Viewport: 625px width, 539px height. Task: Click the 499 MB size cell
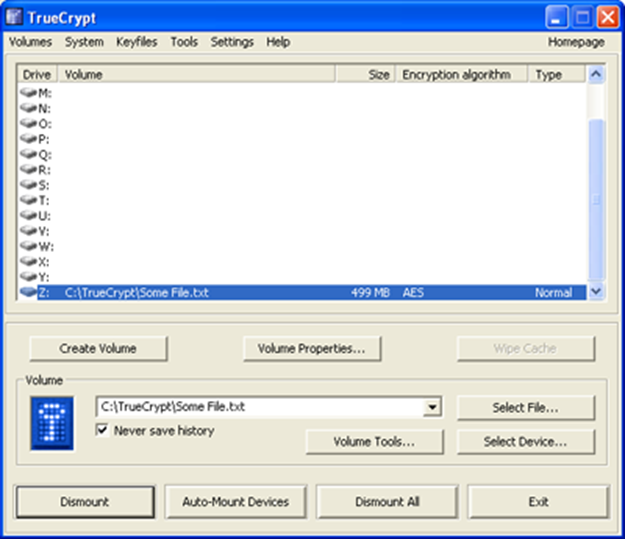click(x=370, y=293)
